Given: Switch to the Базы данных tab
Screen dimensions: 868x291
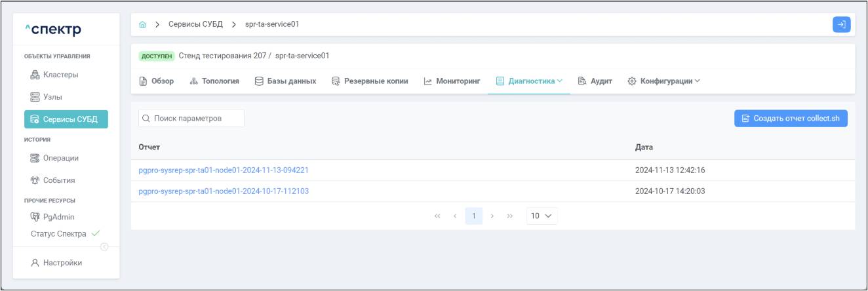Looking at the screenshot, I should point(285,81).
